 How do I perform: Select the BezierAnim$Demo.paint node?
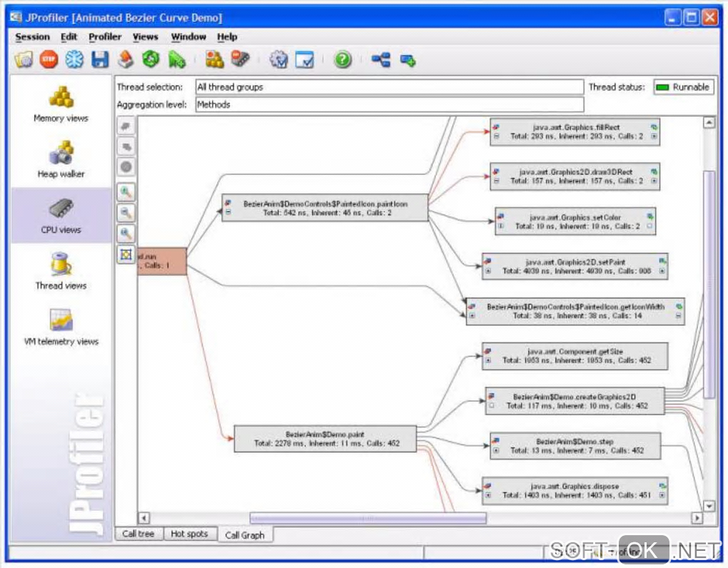[x=325, y=439]
